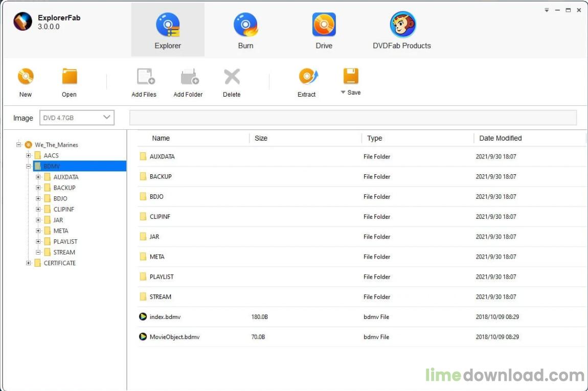Click BACKUP folder icon in file list
Screen dimensions: 588x391
143,176
